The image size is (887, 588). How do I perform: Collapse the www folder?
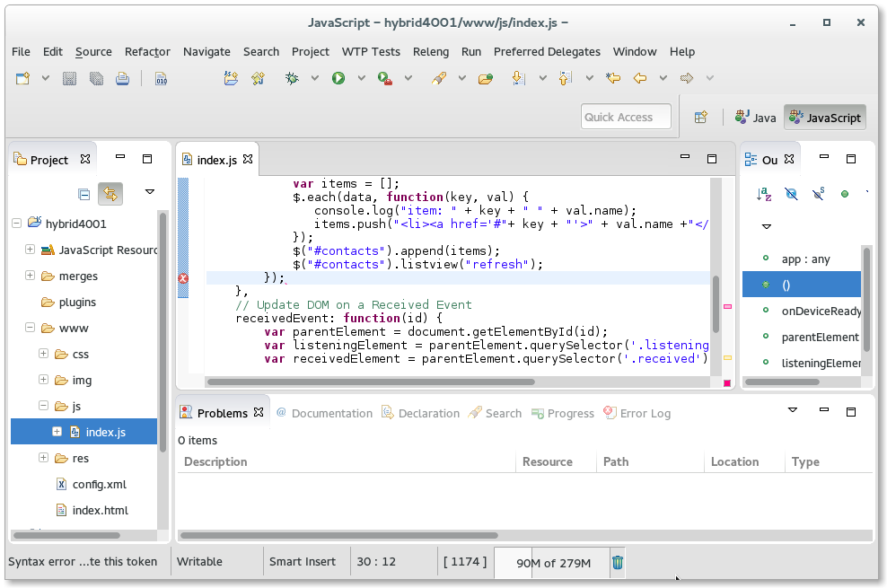tap(31, 329)
